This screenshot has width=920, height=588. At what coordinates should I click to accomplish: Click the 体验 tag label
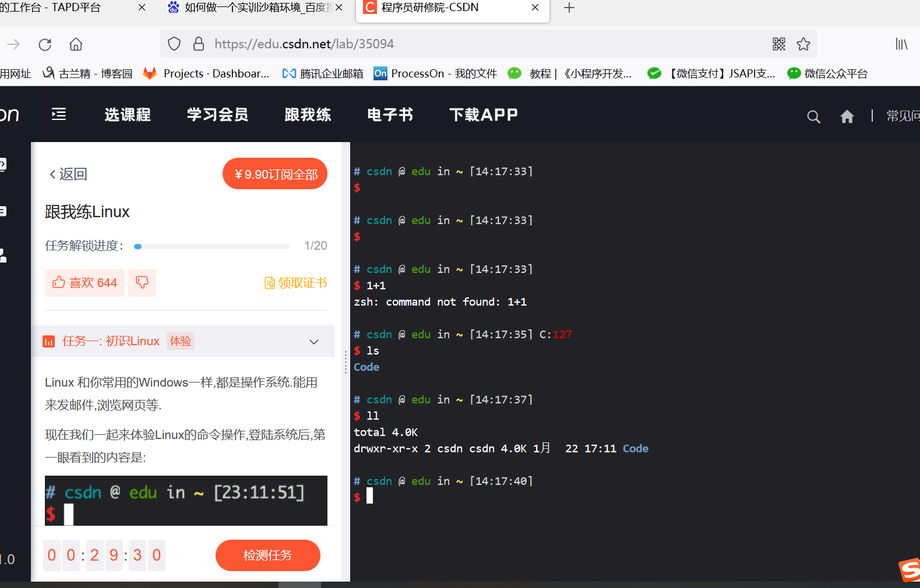tap(181, 341)
